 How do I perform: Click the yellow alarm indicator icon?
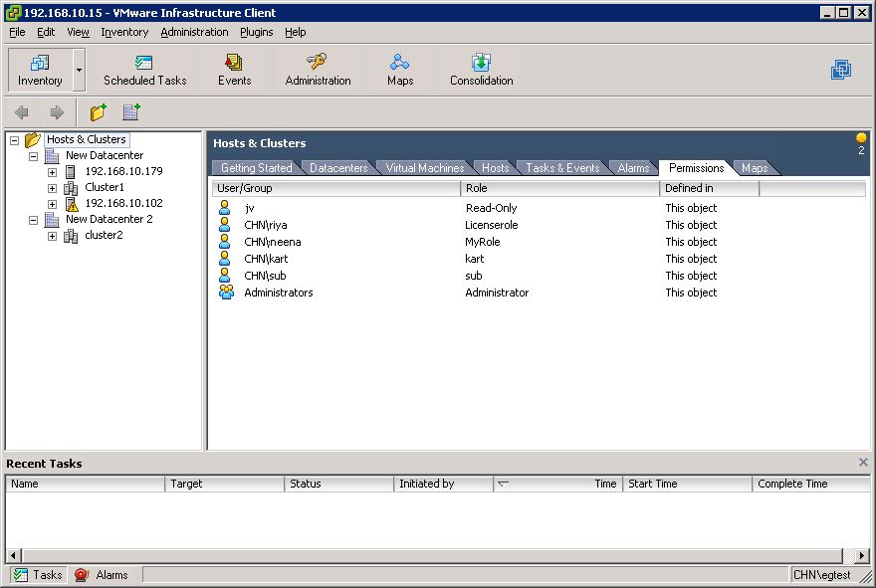(861, 137)
